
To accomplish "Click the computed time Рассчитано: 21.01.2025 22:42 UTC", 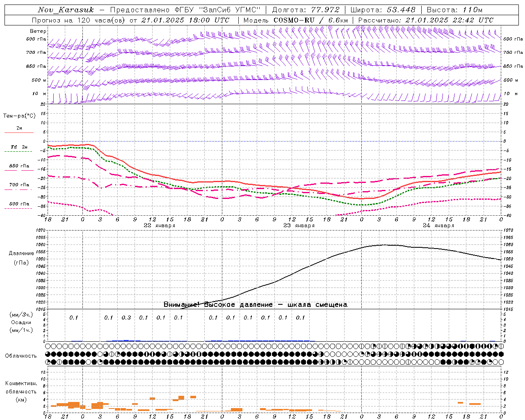I will (426, 20).
